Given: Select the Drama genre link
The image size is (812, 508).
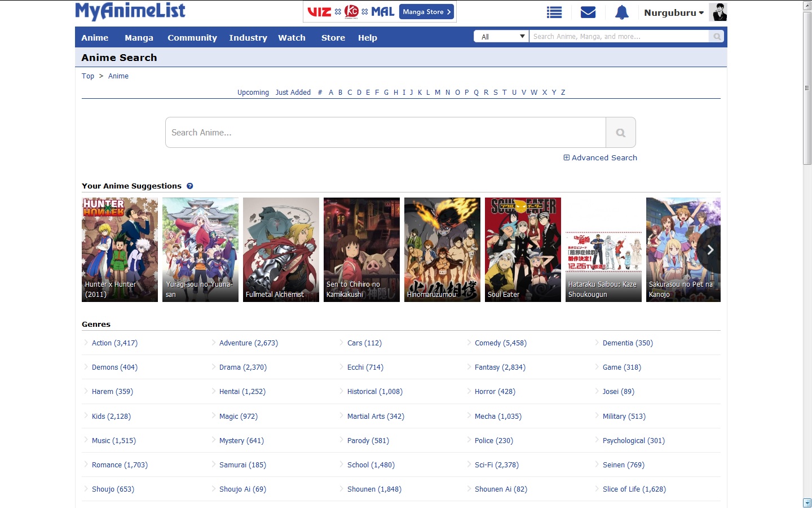Looking at the screenshot, I should (x=243, y=367).
